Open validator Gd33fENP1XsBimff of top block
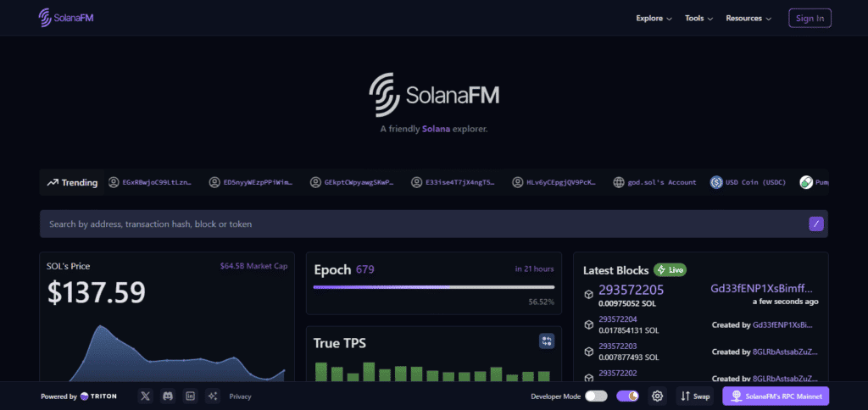 764,288
